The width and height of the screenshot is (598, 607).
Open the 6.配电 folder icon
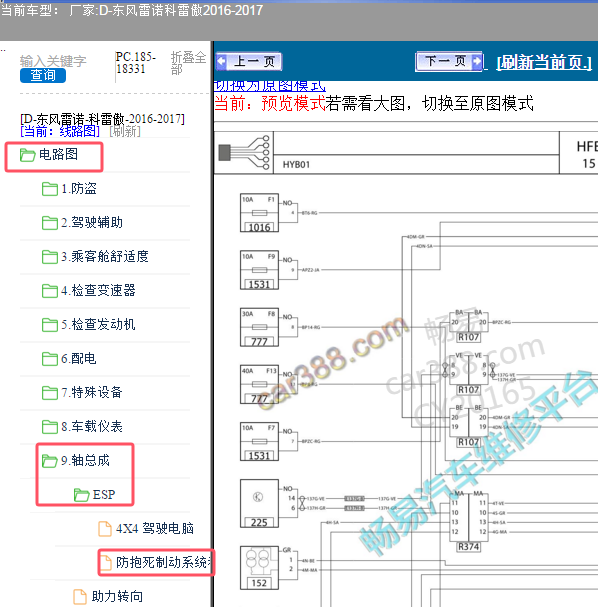(50, 359)
